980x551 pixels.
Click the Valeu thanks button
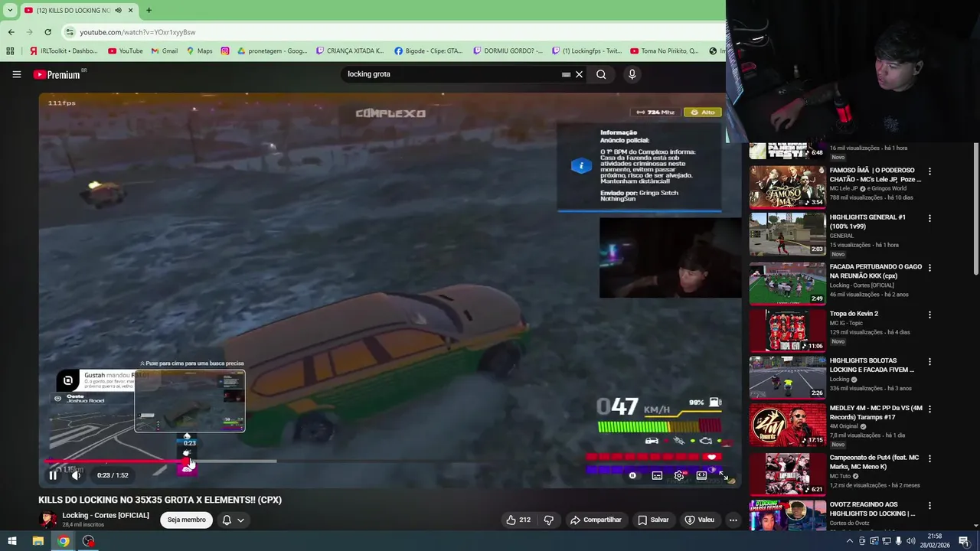[699, 520]
